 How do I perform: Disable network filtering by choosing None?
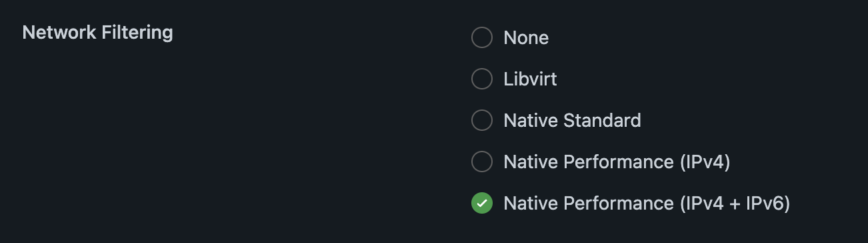pyautogui.click(x=482, y=37)
